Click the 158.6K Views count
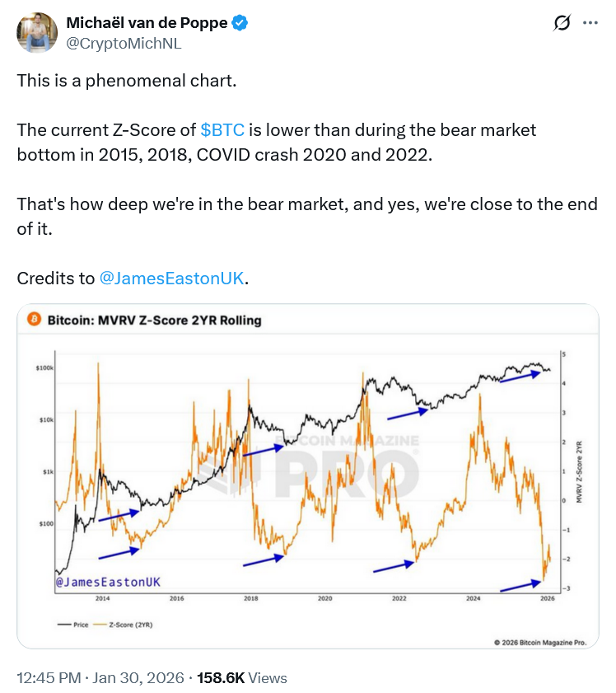 coord(240,678)
